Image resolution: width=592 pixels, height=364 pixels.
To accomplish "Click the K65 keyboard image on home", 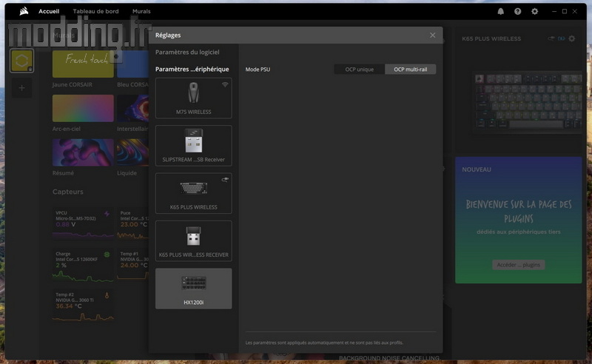I will (528, 101).
